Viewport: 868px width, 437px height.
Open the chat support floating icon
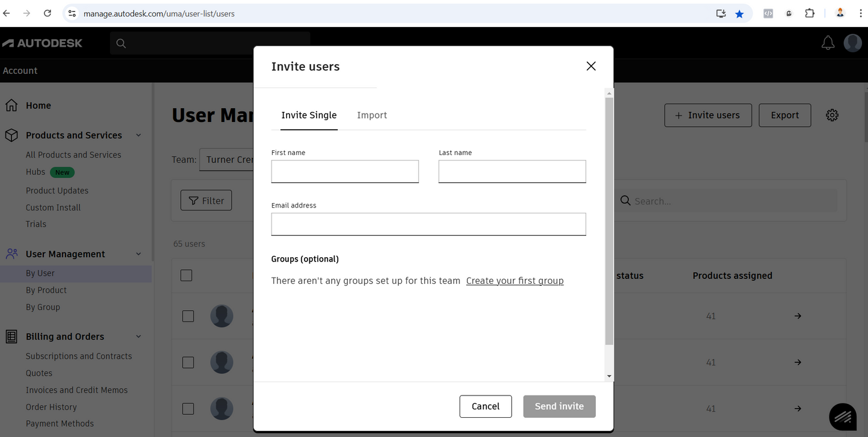pos(843,417)
